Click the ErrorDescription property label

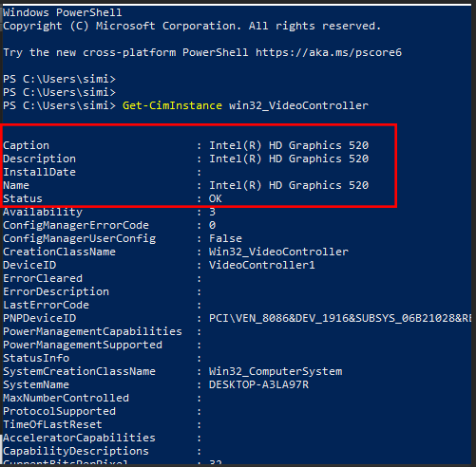(x=56, y=291)
